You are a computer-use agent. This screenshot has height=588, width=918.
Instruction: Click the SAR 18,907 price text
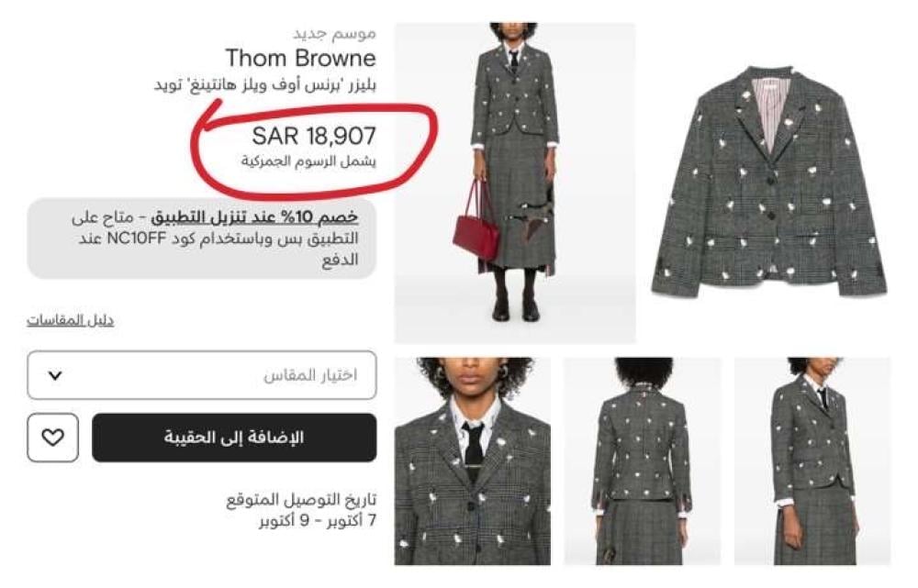pyautogui.click(x=314, y=137)
